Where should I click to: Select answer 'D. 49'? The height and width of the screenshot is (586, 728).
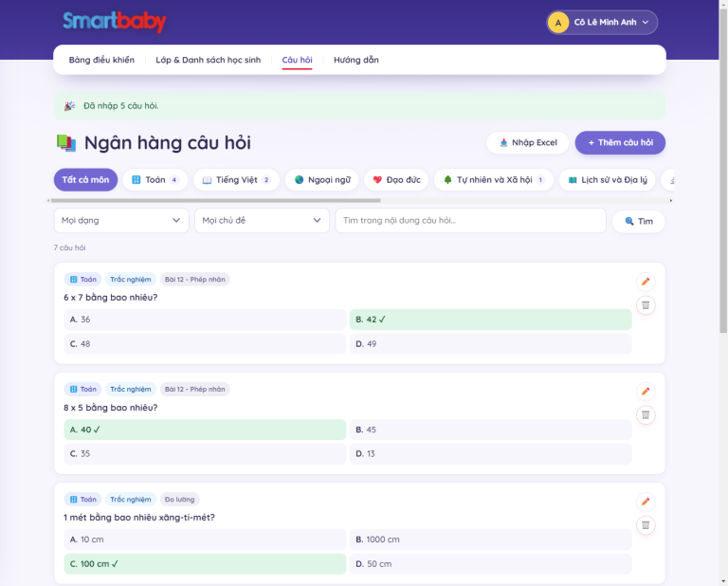click(491, 344)
